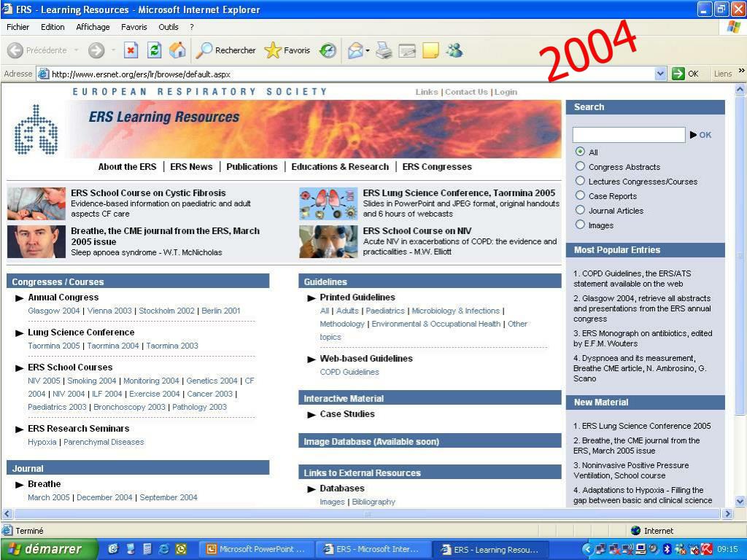Expand the Liens toolbar chevron
Viewport: 747px width, 560px height.
tap(741, 71)
